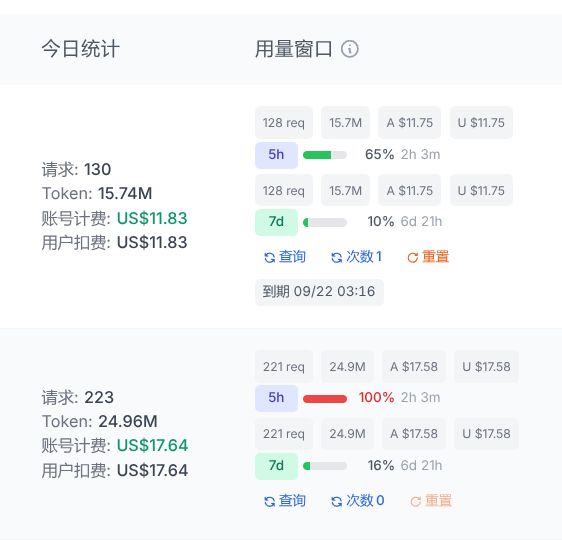
Task: Click 次数 1 refresh icon in first row
Action: pyautogui.click(x=336, y=257)
